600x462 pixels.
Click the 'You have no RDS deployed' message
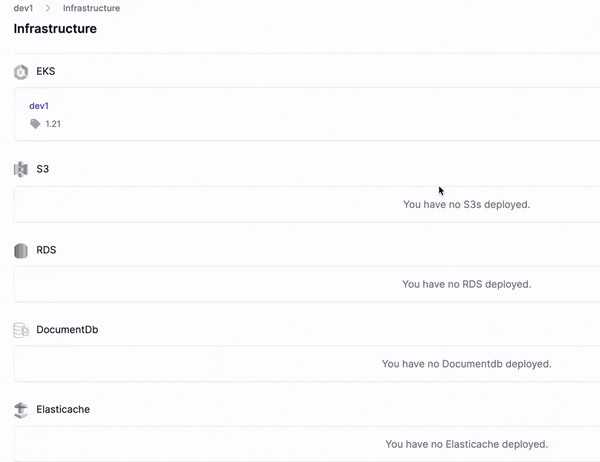point(466,284)
